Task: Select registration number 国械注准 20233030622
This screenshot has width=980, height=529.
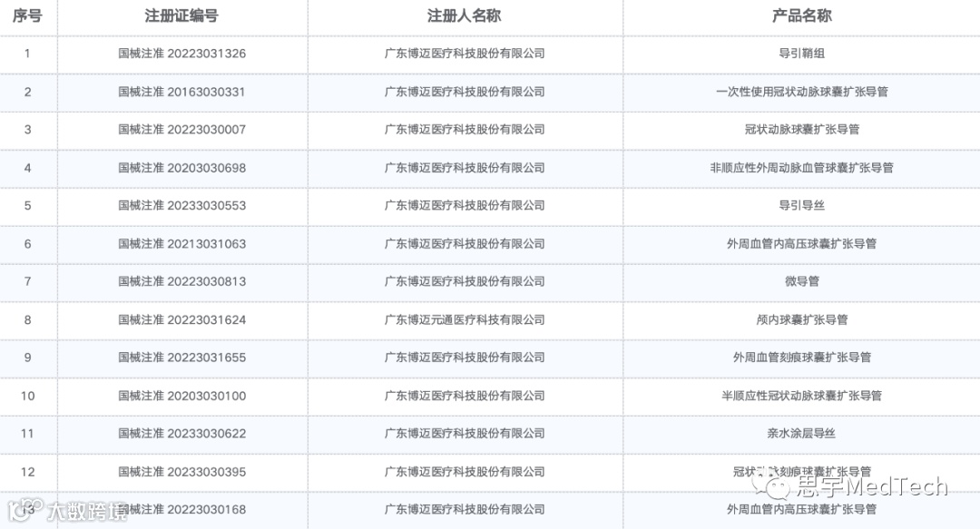Action: pos(181,434)
